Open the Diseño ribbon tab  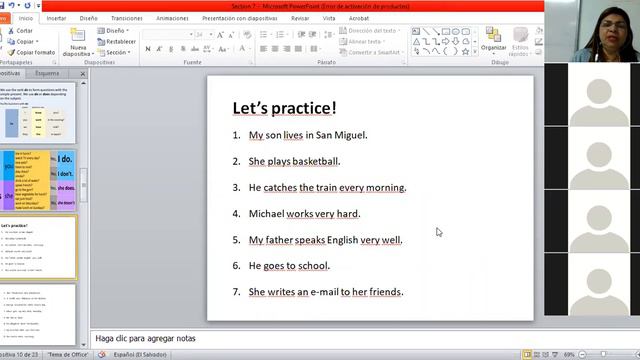pos(89,18)
